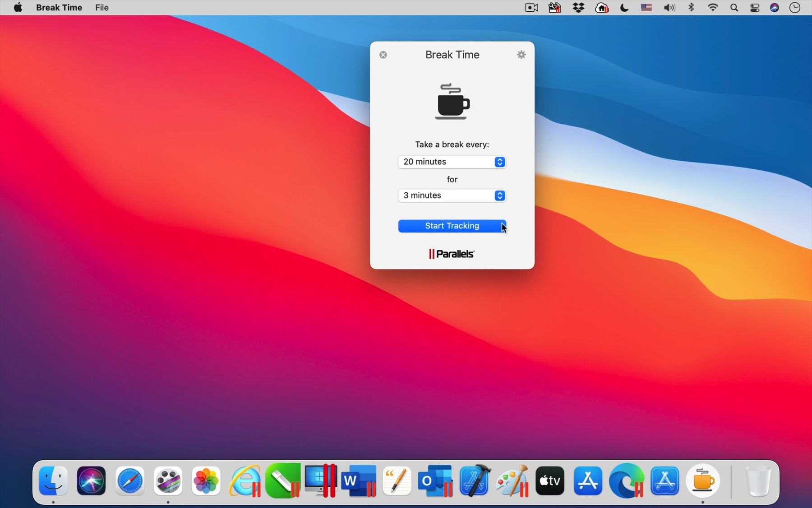Toggle night mode via the moon icon
The height and width of the screenshot is (508, 812).
tap(625, 8)
